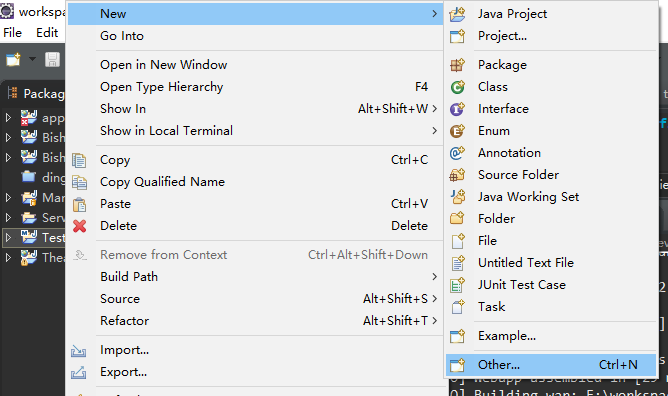Open the Show In submenu arrow
This screenshot has height=396, width=668.
pos(434,109)
